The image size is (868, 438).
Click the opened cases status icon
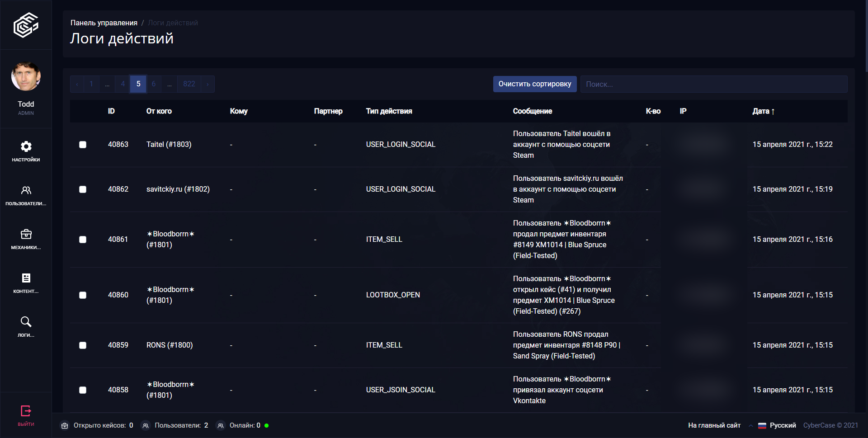[x=65, y=425]
